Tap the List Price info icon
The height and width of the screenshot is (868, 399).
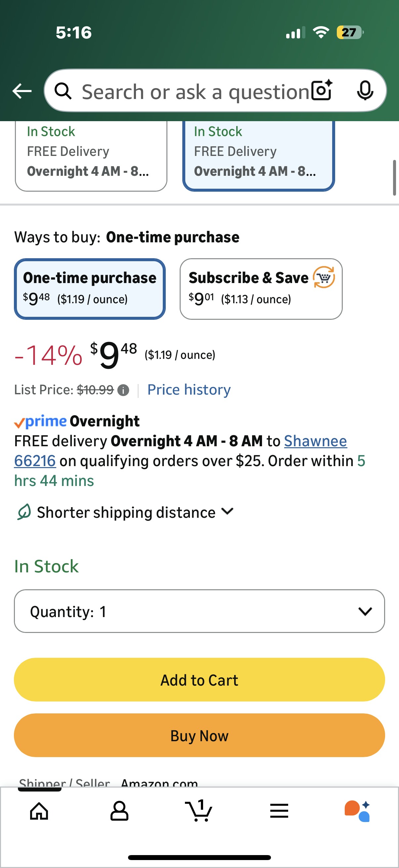coord(123,390)
